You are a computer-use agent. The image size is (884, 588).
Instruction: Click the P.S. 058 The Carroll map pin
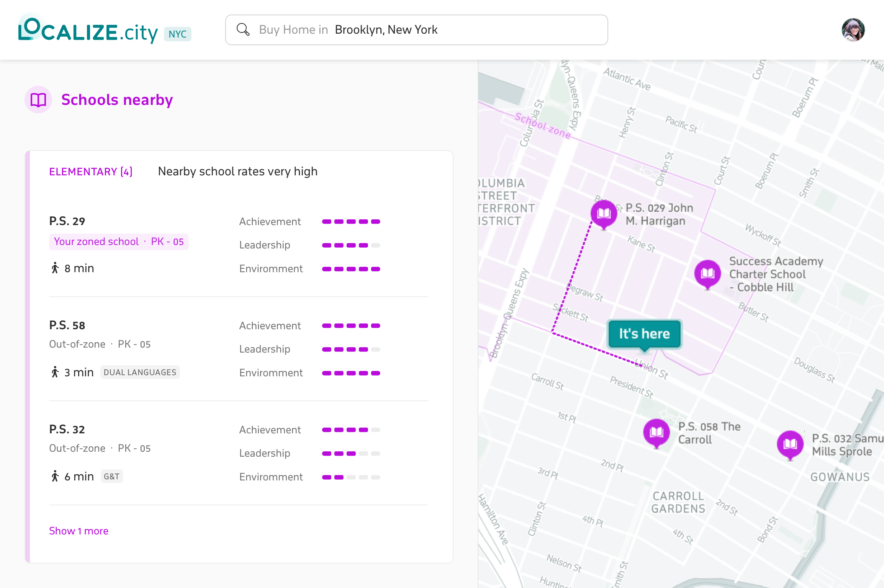click(656, 433)
